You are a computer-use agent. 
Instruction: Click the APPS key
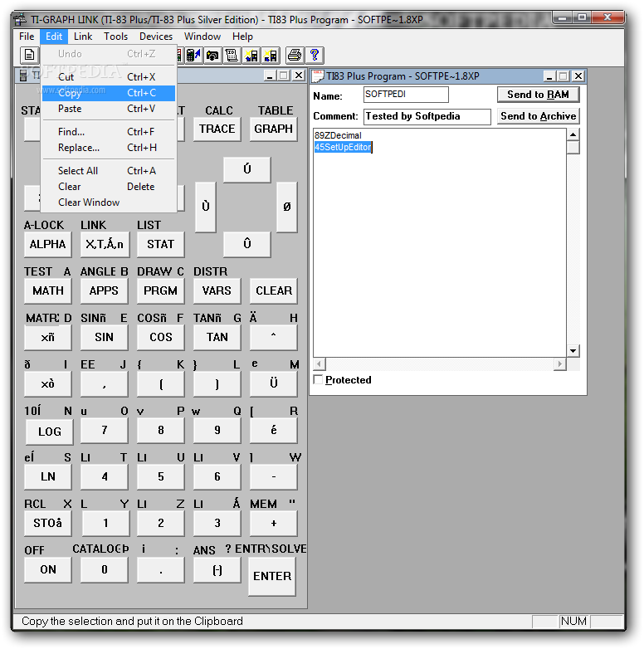coord(104,290)
